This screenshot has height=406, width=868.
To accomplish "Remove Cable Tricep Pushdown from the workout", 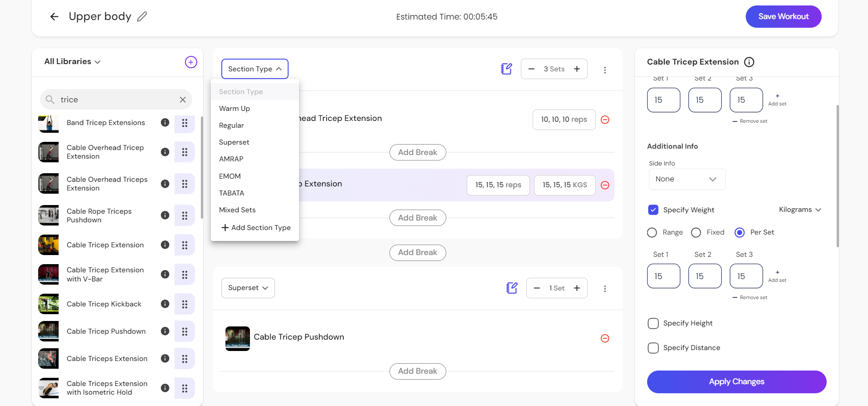I will point(605,338).
